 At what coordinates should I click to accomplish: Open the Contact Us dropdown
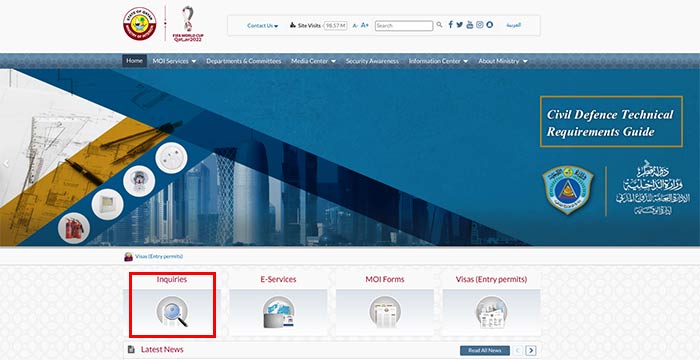(262, 26)
